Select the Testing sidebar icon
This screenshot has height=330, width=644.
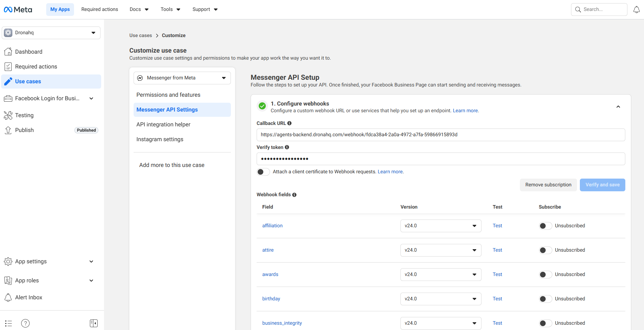pyautogui.click(x=8, y=115)
